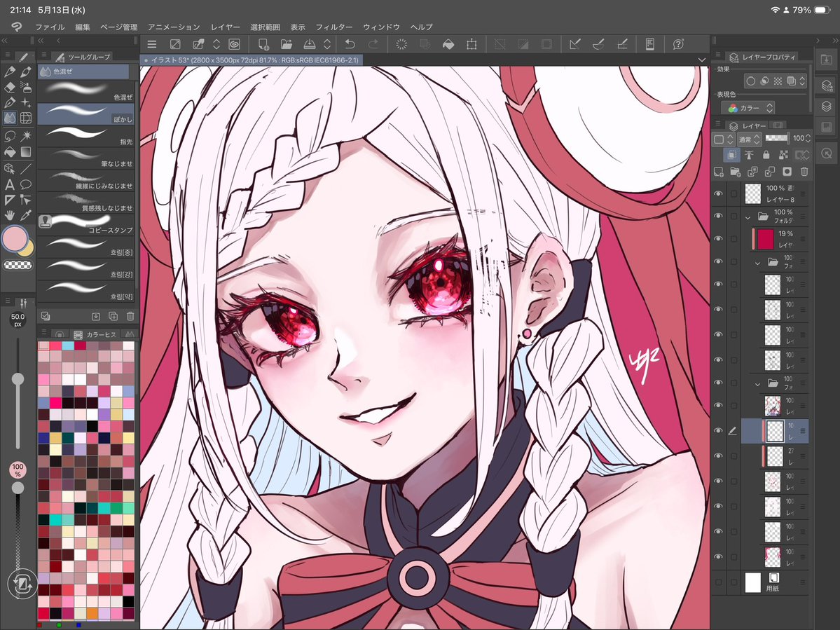Collapse the top 100% folder layer

coord(748,217)
